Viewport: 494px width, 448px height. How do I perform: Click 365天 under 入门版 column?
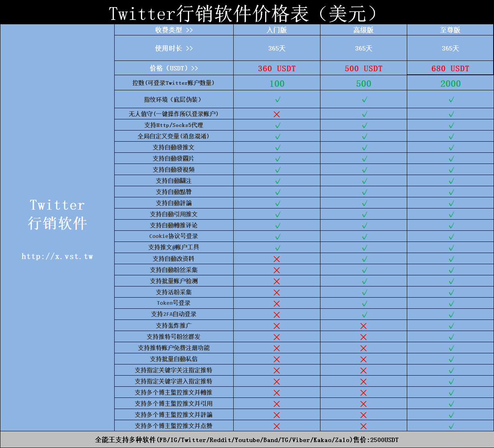277,48
